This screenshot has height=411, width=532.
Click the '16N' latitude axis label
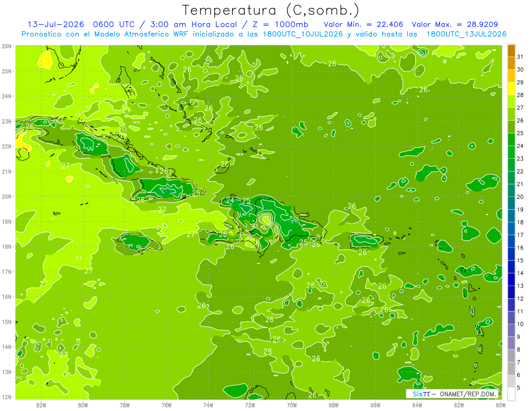pyautogui.click(x=7, y=297)
